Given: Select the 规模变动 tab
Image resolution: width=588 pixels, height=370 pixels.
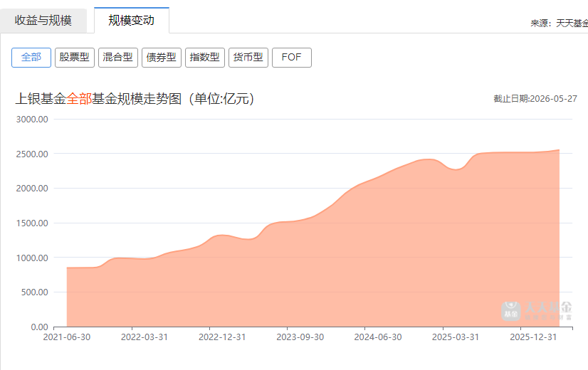Looking at the screenshot, I should click(132, 20).
